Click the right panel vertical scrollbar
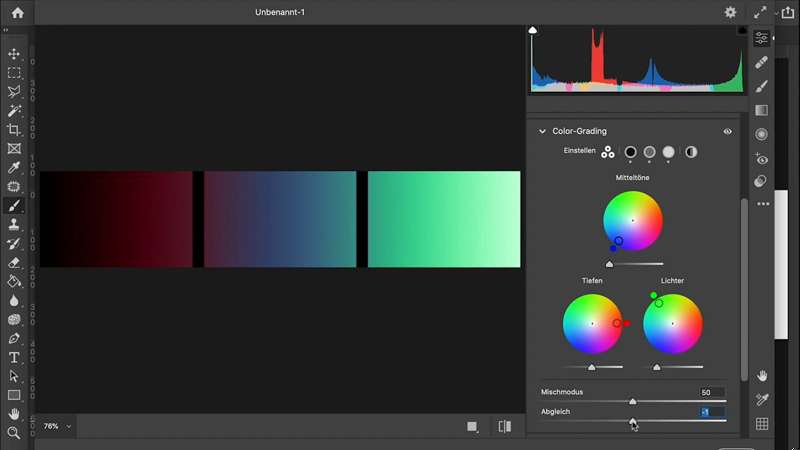This screenshot has width=800, height=450. (x=744, y=289)
